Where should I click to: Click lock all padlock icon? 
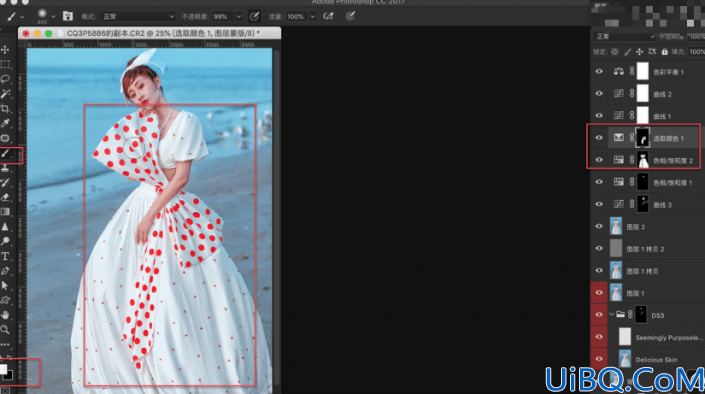click(x=665, y=52)
